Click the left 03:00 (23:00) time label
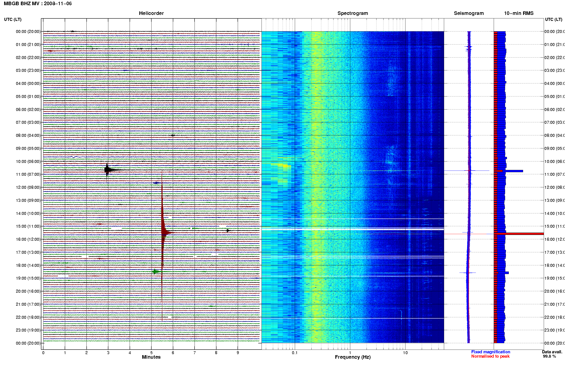Screen dimensions: 588x368 pos(28,70)
